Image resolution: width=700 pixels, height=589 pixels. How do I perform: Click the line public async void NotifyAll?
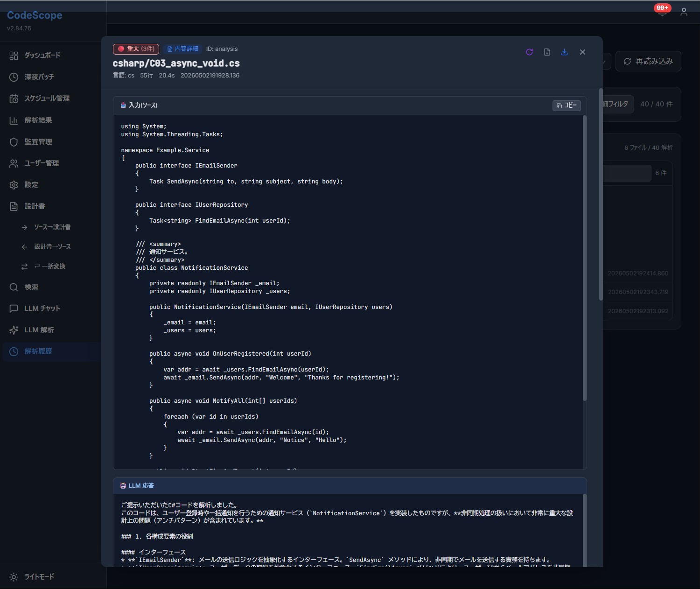[223, 401]
